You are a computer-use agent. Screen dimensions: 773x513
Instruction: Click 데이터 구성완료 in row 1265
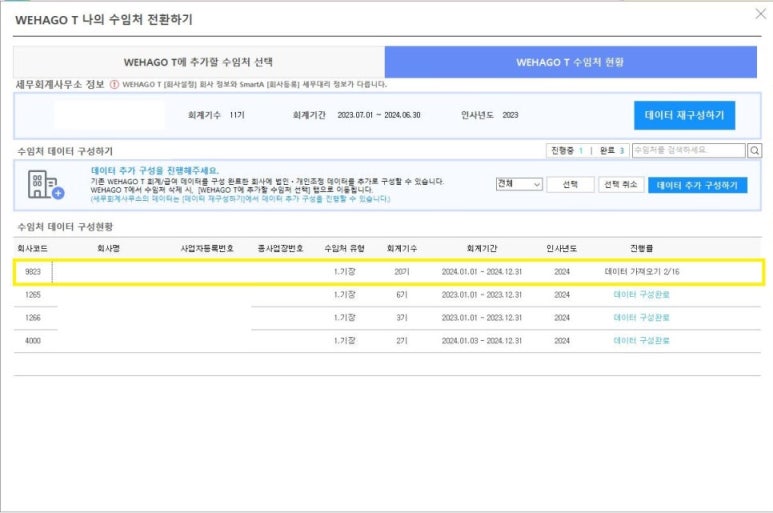coord(641,295)
